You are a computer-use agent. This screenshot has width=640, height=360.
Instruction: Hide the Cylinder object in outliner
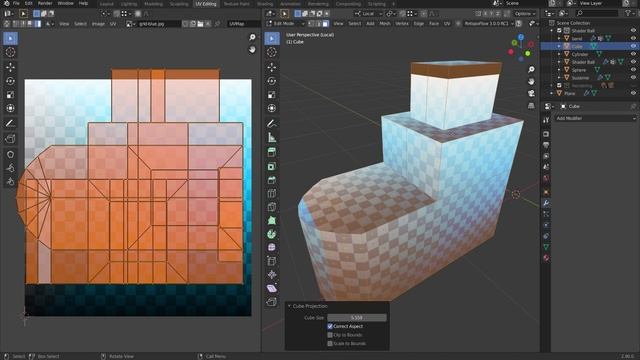[x=633, y=54]
